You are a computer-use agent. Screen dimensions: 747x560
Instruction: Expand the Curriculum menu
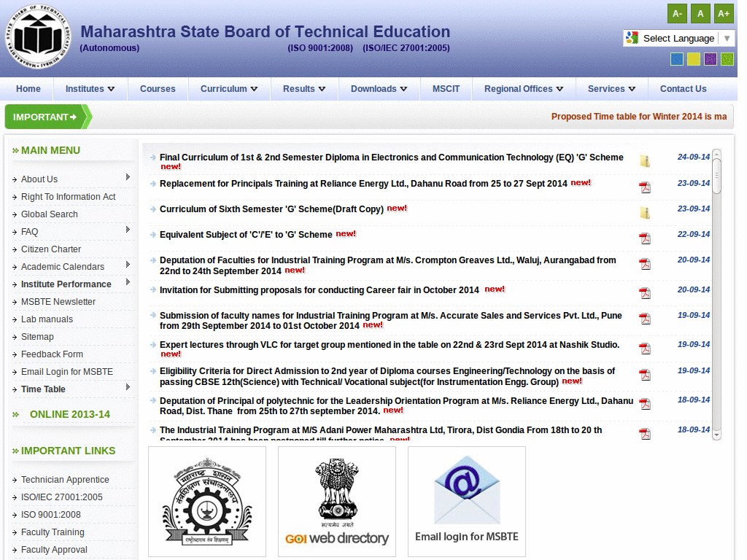click(229, 89)
